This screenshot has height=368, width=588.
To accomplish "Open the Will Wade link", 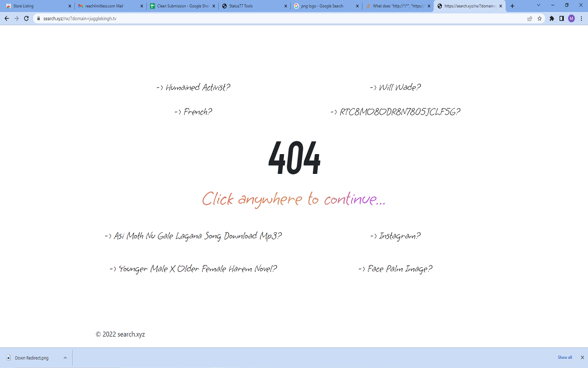I will (x=396, y=86).
